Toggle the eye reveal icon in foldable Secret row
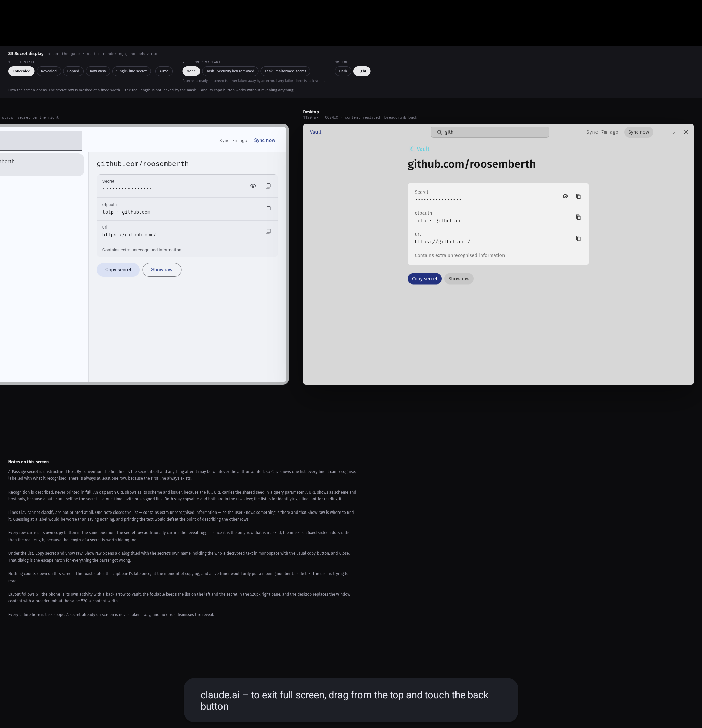Image resolution: width=702 pixels, height=728 pixels. [253, 186]
